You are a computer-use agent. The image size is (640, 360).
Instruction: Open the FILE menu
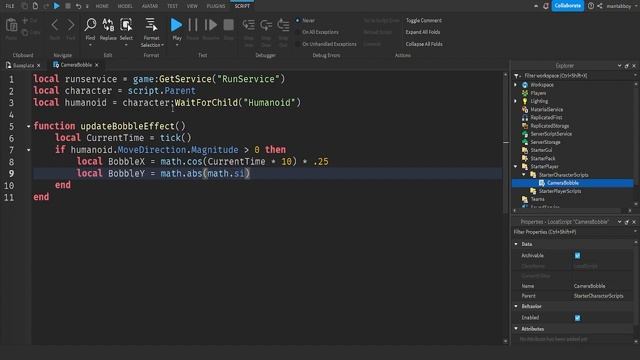[10, 6]
